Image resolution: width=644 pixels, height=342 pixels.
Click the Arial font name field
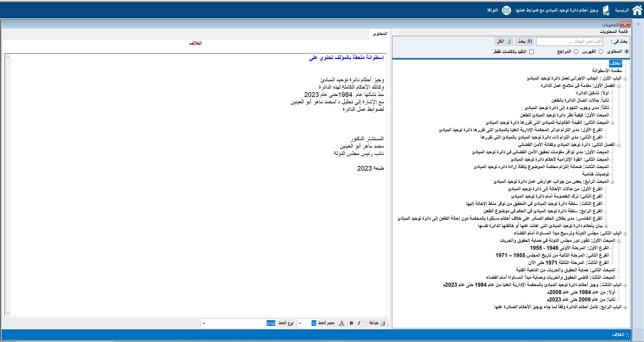click(271, 323)
